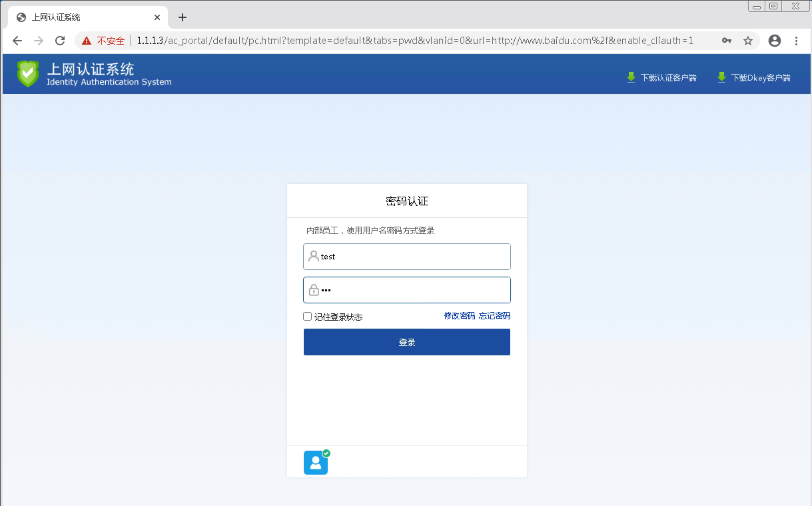812x506 pixels.
Task: Click the not secure warning icon
Action: [87, 41]
